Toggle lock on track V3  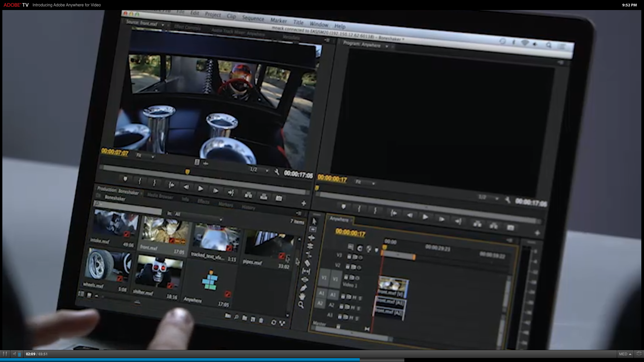pyautogui.click(x=349, y=256)
